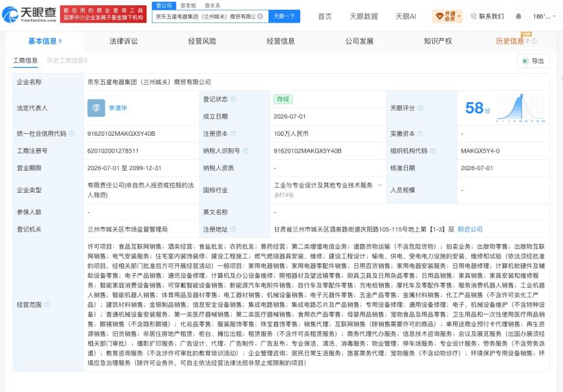This screenshot has height=392, width=563.
Task: Click the 天眼一下 search button
Action: pos(284,17)
